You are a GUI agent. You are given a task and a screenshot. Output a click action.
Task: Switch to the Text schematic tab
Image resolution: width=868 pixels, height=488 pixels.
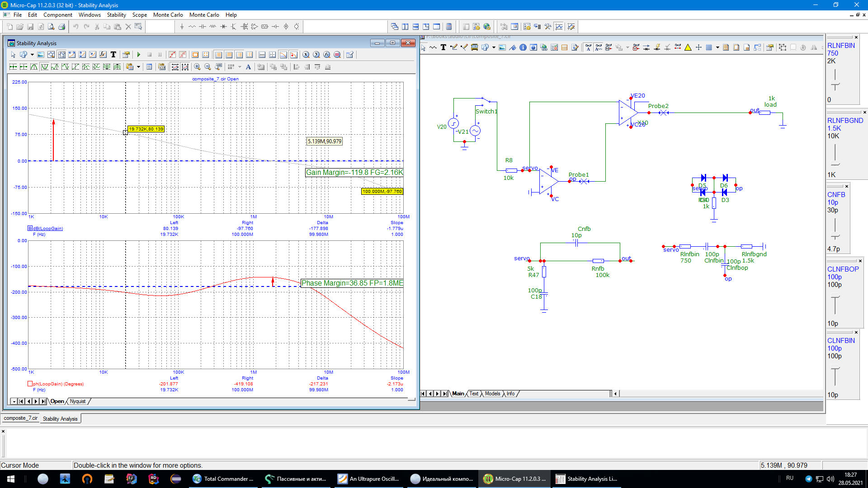click(473, 394)
